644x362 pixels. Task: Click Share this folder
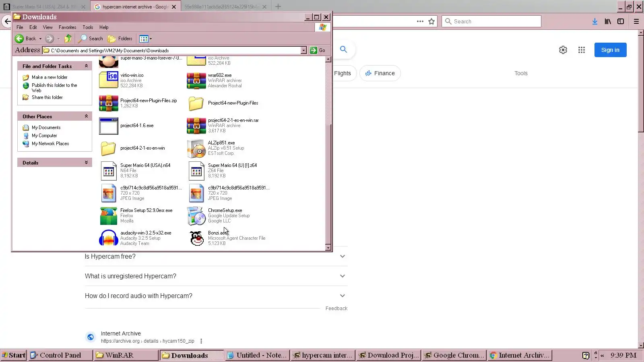[x=47, y=97]
